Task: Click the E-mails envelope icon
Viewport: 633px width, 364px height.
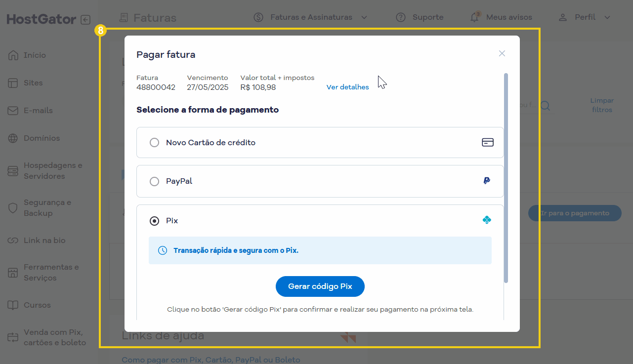Action: [13, 111]
